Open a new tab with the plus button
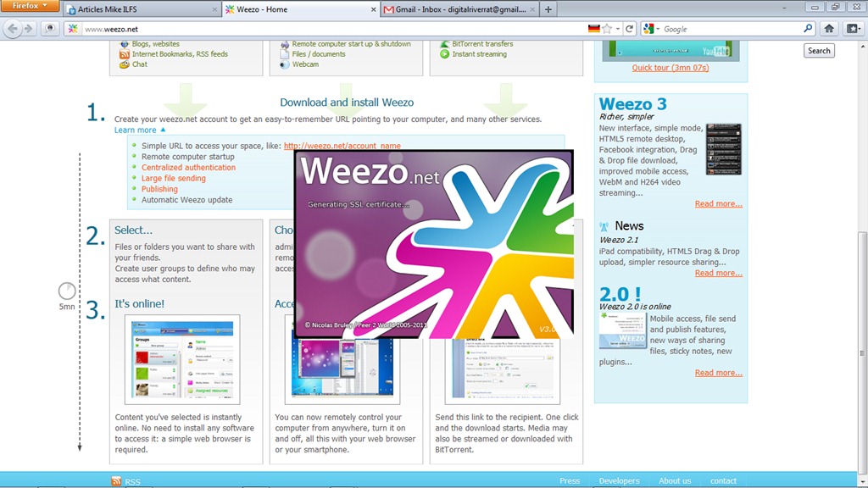 pos(548,9)
